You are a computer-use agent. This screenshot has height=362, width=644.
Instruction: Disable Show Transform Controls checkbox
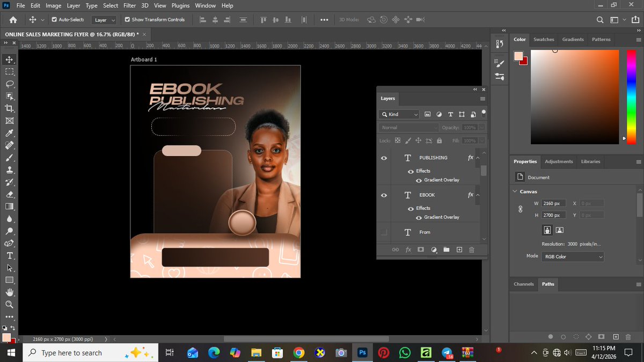127,20
